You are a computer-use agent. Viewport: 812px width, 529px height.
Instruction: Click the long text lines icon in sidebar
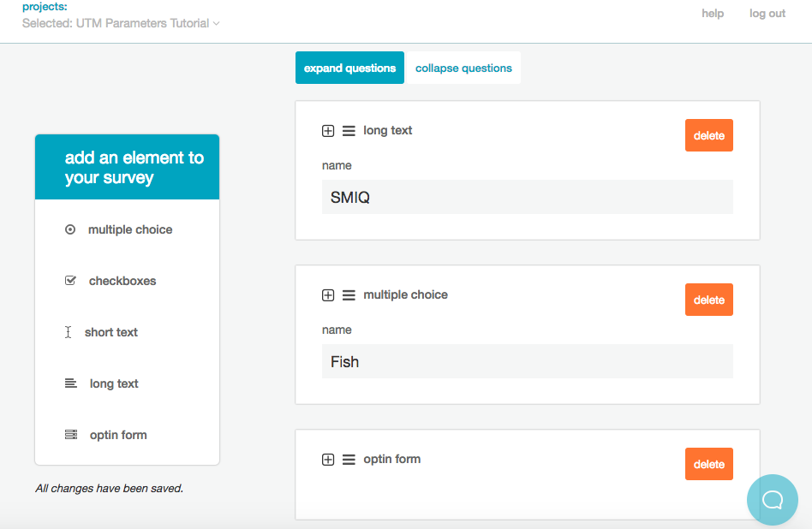70,383
